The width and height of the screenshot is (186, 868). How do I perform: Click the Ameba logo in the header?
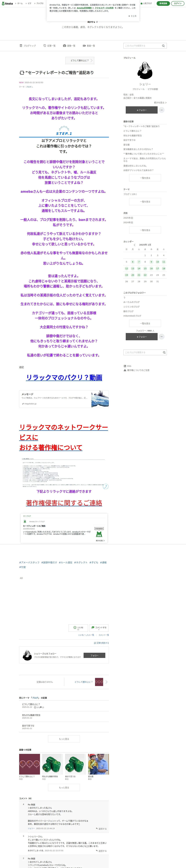7,3
